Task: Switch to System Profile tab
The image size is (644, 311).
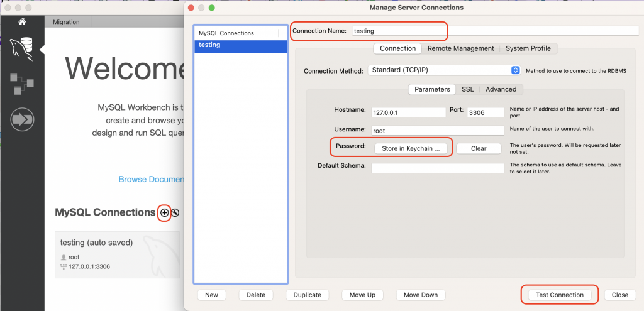Action: click(x=528, y=48)
